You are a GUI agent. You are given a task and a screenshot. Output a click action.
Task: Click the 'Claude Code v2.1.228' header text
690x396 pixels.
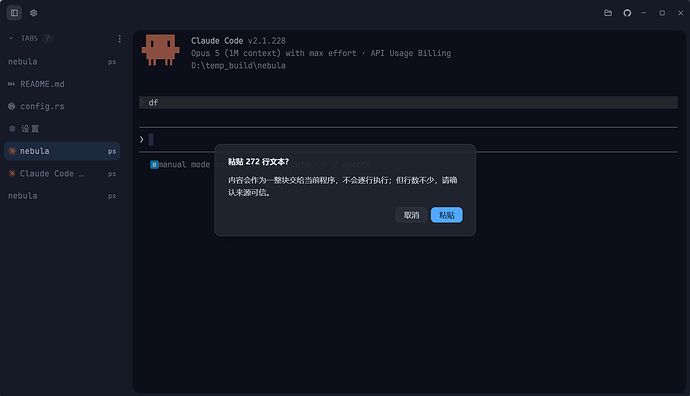(238, 40)
